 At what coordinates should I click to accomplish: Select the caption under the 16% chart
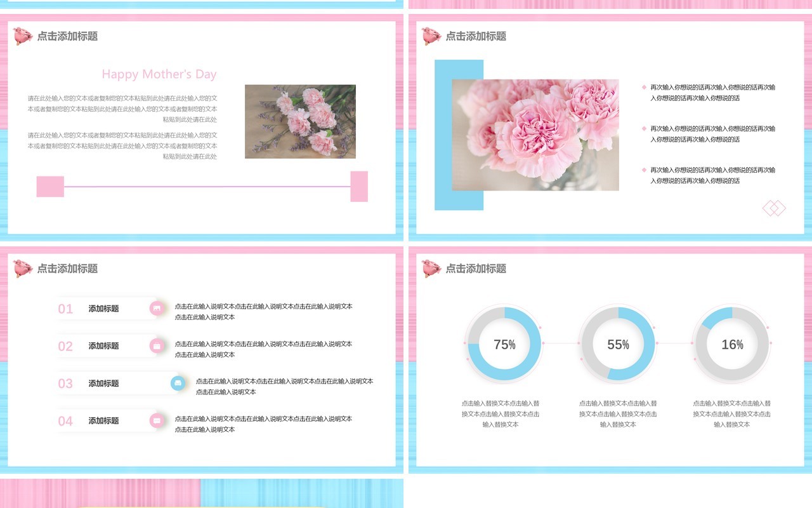732,414
